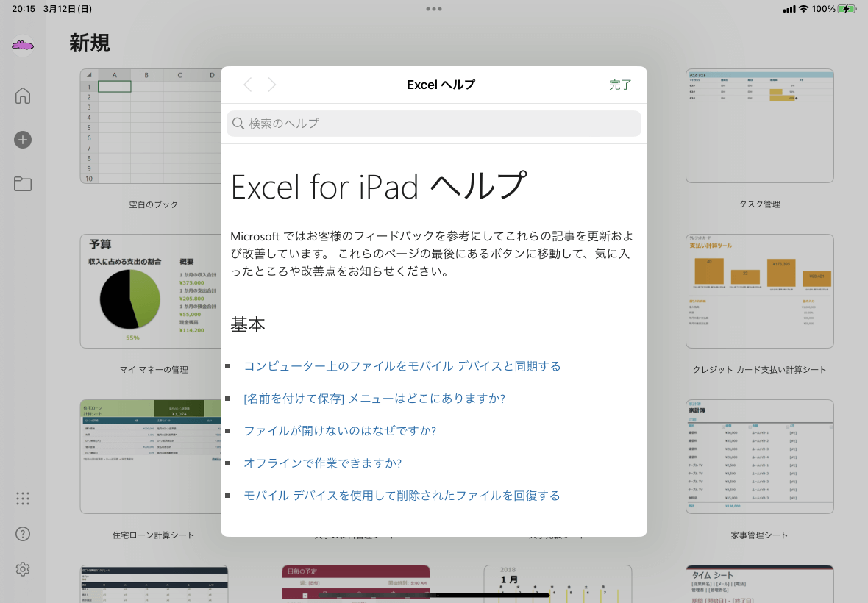
Task: Focus the 検索のヘルプ search field
Action: click(x=433, y=124)
